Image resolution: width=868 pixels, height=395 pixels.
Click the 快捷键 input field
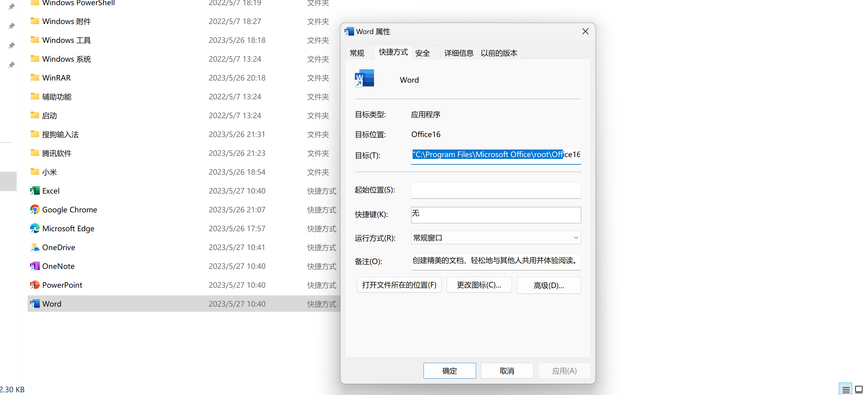pos(496,215)
